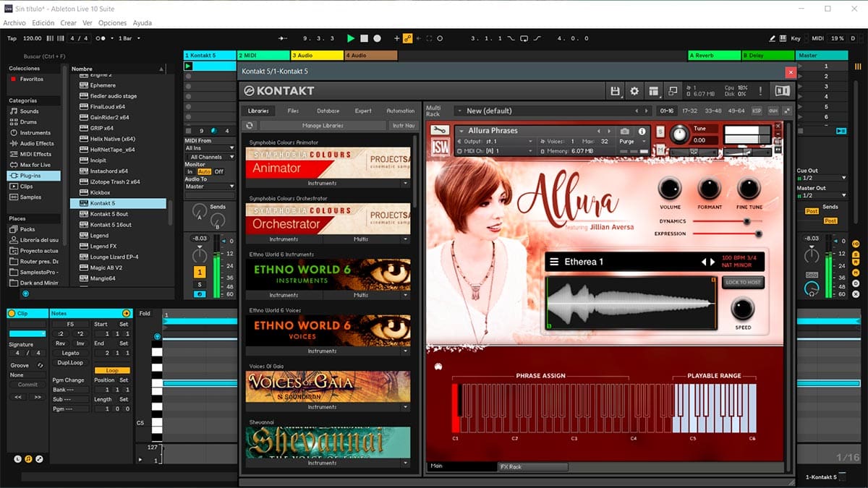This screenshot has width=868, height=488.
Task: Click Kontakt minimize view icon
Action: [x=672, y=91]
